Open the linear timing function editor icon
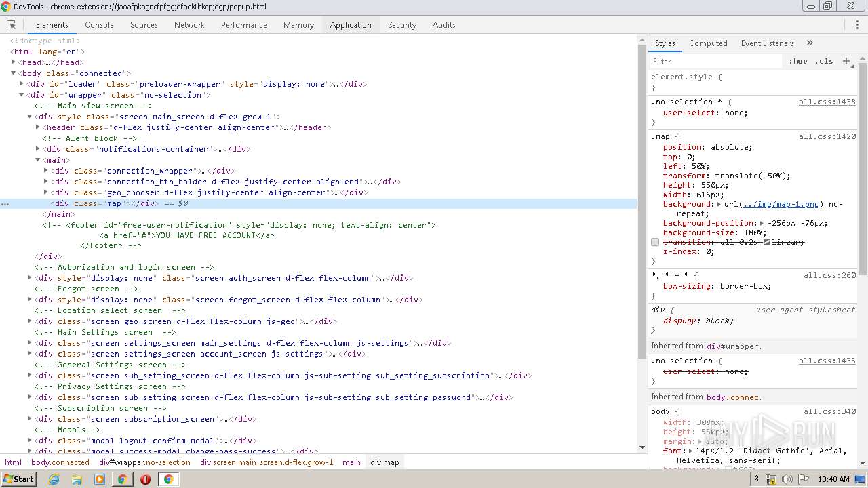Image resolution: width=868 pixels, height=488 pixels. [767, 242]
